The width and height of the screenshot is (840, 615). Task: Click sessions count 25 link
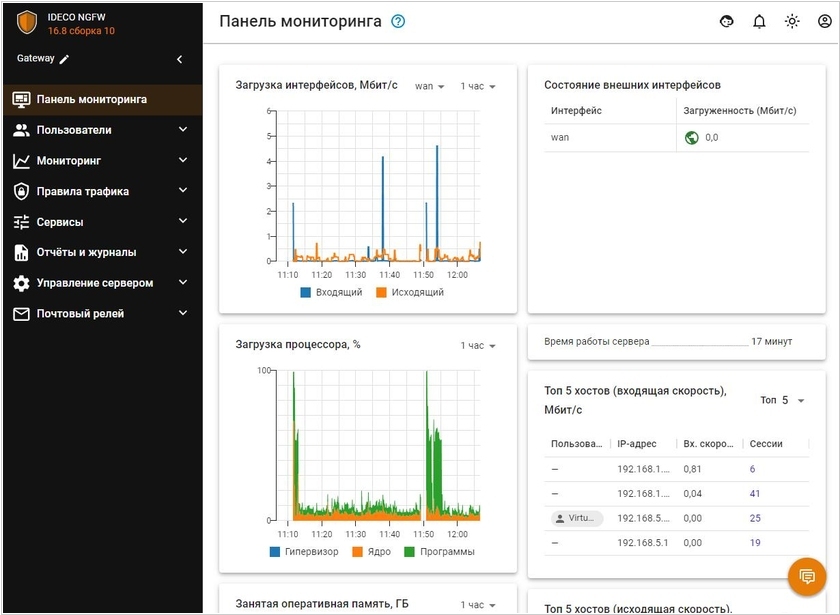755,519
